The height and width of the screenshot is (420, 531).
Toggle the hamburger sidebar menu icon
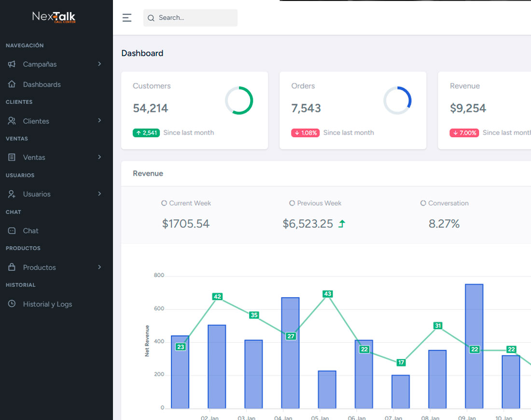[x=127, y=17]
